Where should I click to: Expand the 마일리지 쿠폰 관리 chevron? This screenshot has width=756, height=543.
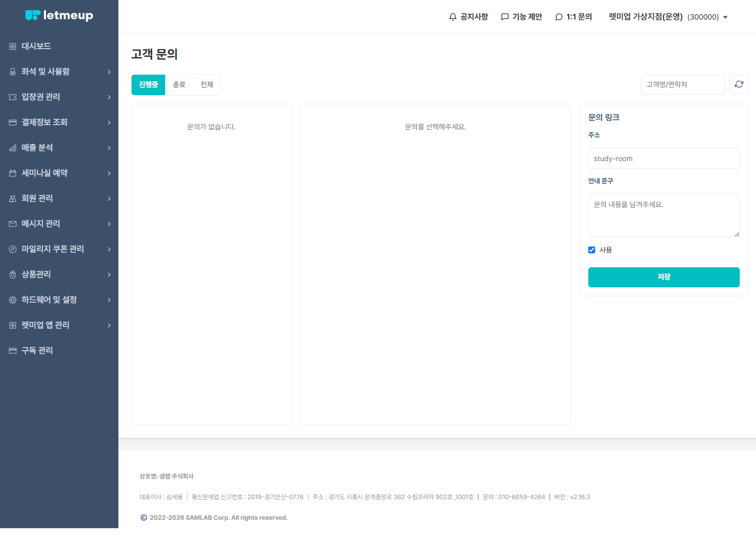109,249
